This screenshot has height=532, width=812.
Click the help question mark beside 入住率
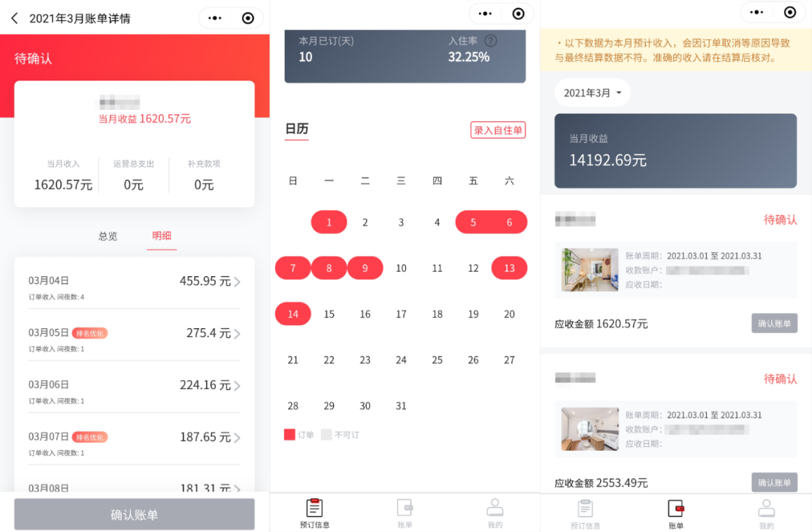click(491, 41)
